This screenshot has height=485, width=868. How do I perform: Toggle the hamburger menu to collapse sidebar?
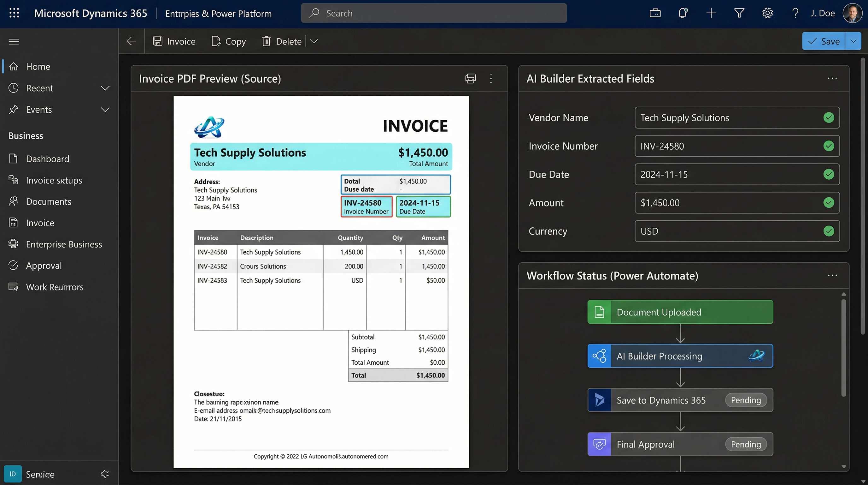coord(14,41)
